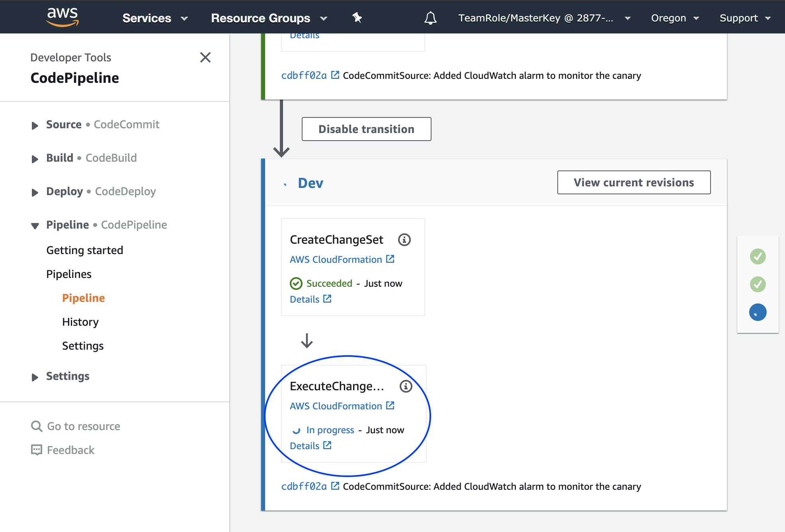The height and width of the screenshot is (532, 785).
Task: Select the orange Pipeline item
Action: click(84, 298)
